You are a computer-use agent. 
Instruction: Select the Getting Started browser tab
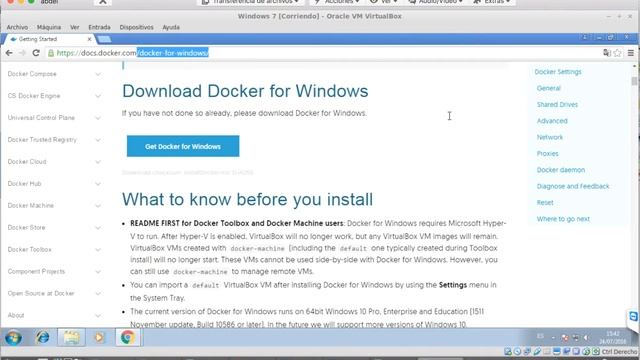[x=49, y=39]
